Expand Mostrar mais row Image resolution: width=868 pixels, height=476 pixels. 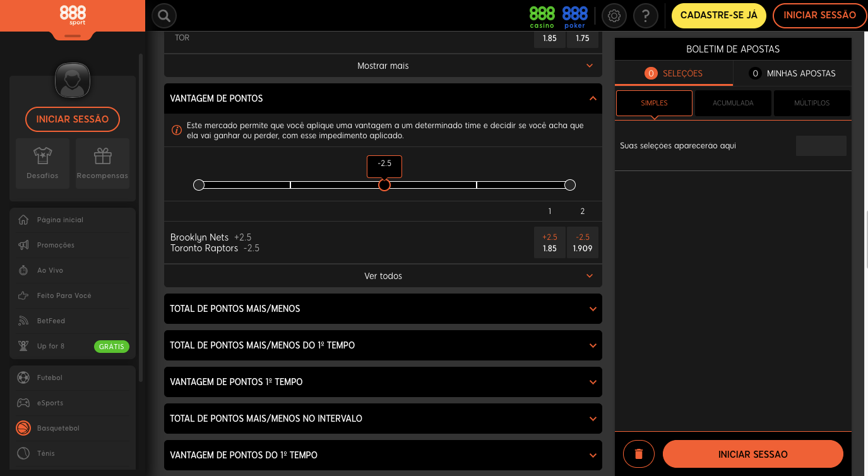(x=383, y=66)
